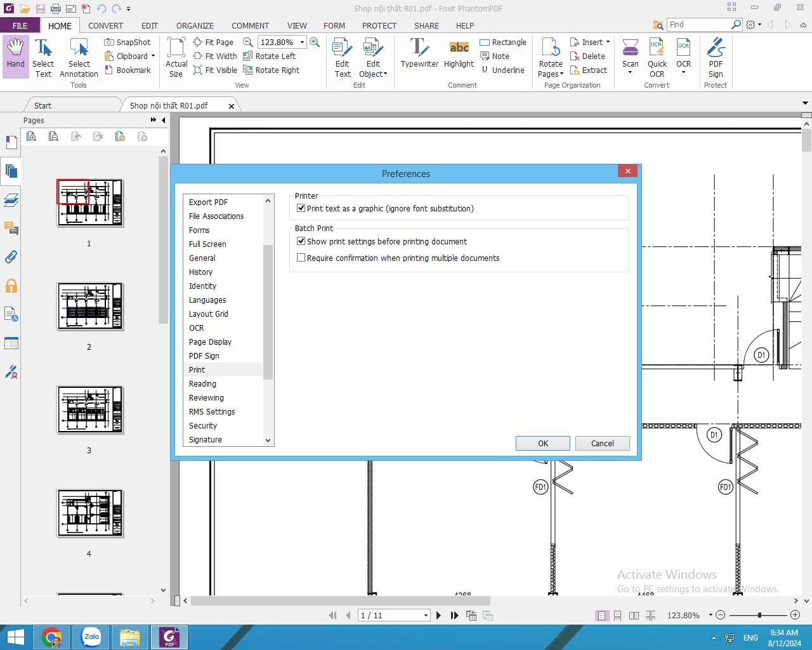Open the attachments panel in the sidebar

pyautogui.click(x=11, y=257)
